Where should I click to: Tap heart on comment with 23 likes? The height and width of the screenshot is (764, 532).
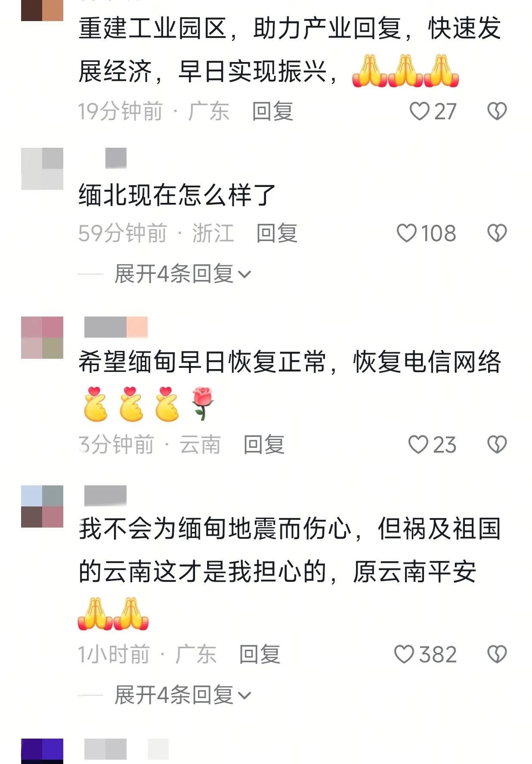418,444
